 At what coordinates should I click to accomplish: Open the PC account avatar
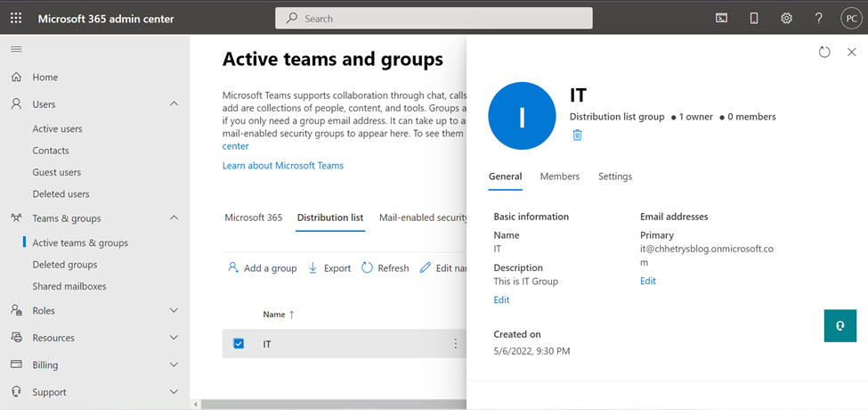click(851, 19)
